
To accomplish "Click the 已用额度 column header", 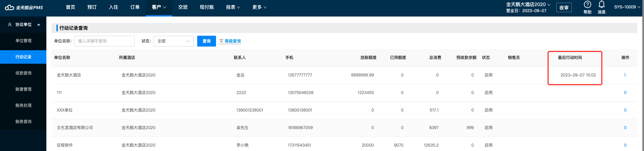I will click(398, 58).
